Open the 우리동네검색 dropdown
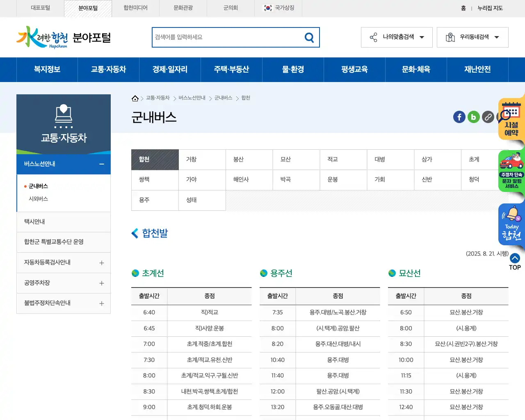Viewport: 525px width, 420px height. tap(472, 37)
